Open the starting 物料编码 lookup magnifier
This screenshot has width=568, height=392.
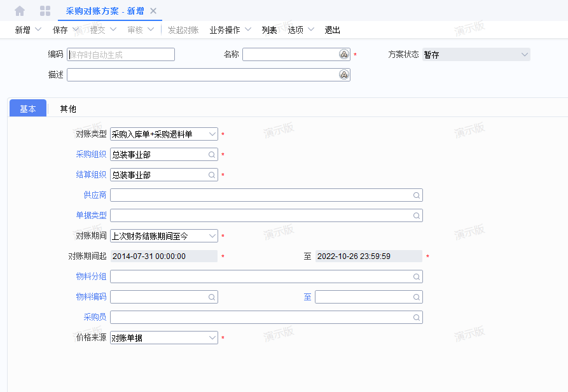[x=211, y=297]
